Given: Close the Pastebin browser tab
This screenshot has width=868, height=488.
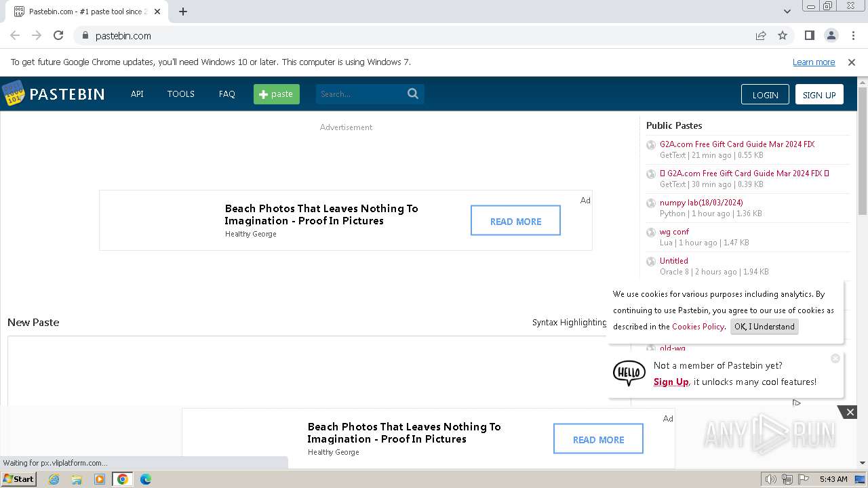Looking at the screenshot, I should (157, 12).
